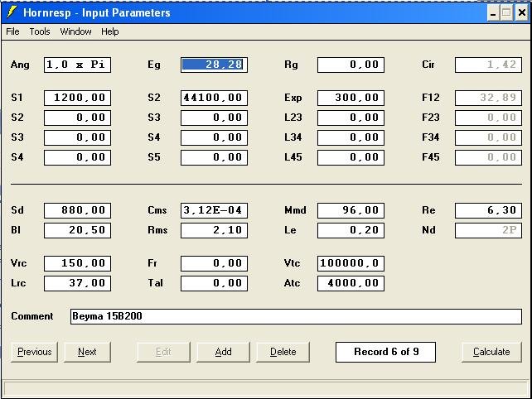Click the Lrc field with 37,00
Viewport: 532px width, 399px height.
(x=77, y=283)
